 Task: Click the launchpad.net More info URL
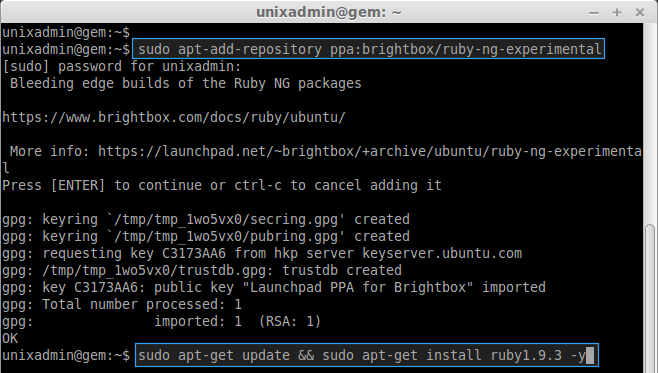[x=370, y=151]
